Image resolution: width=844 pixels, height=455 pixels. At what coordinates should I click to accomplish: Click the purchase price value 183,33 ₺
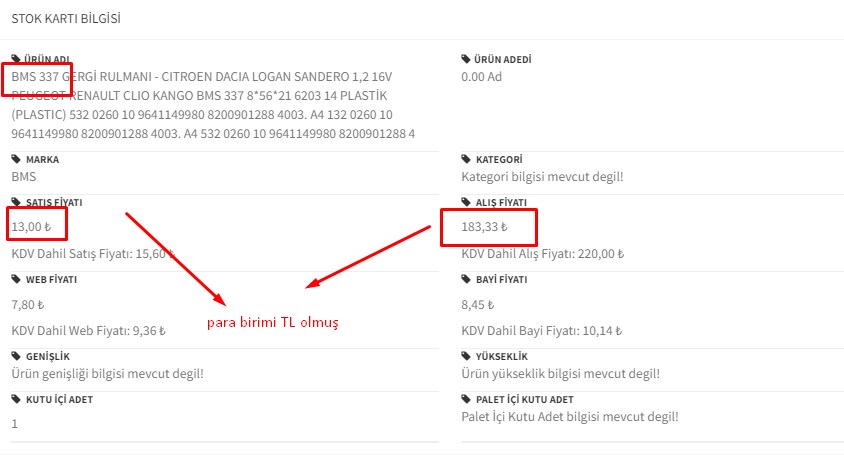tap(485, 227)
